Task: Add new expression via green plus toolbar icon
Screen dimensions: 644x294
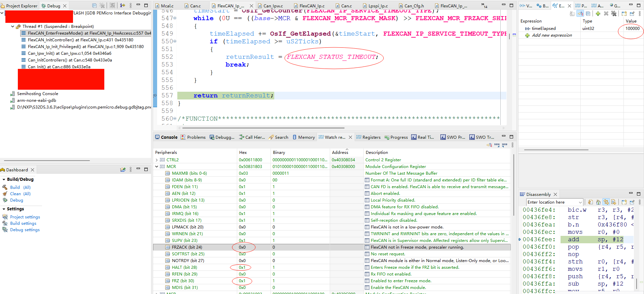Action: point(598,13)
